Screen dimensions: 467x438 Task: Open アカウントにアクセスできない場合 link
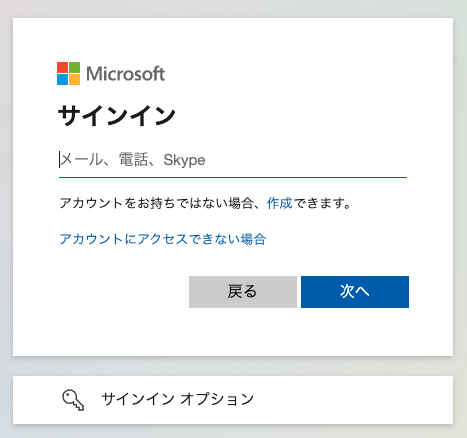click(x=163, y=239)
